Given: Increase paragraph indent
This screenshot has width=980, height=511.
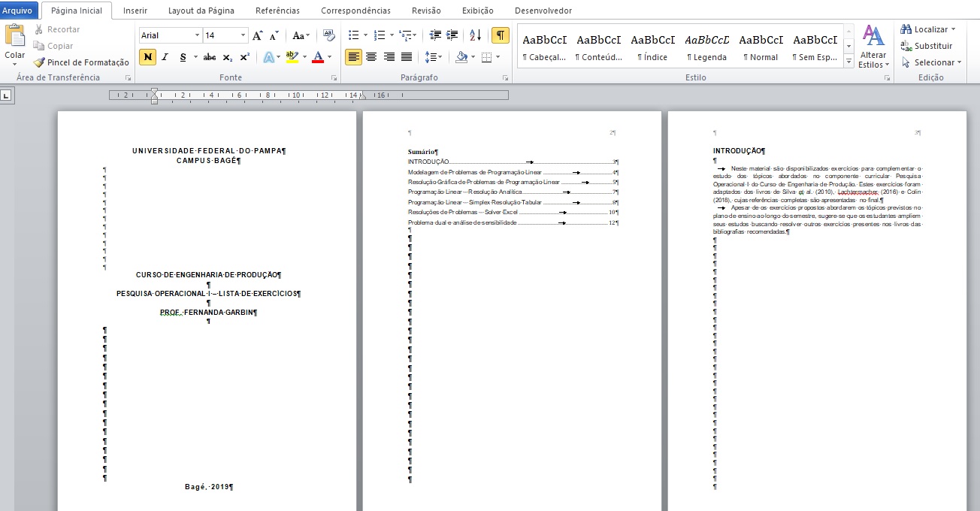Looking at the screenshot, I should pyautogui.click(x=452, y=35).
